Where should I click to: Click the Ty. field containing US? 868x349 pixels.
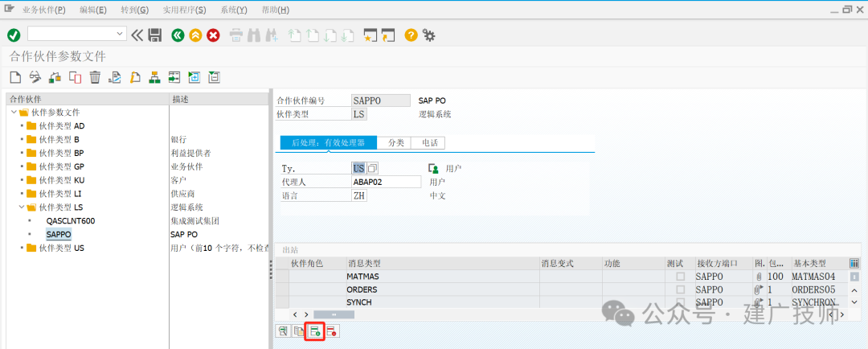[x=358, y=168]
